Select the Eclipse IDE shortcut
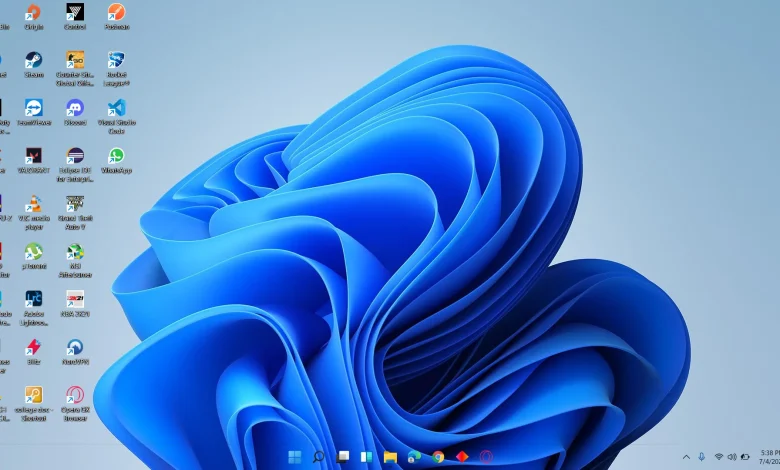The image size is (780, 470). tap(75, 165)
